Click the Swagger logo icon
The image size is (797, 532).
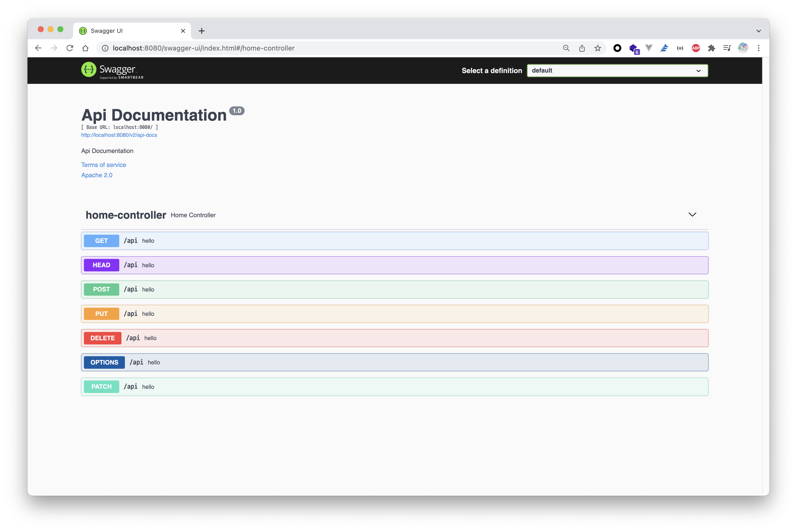[x=89, y=70]
